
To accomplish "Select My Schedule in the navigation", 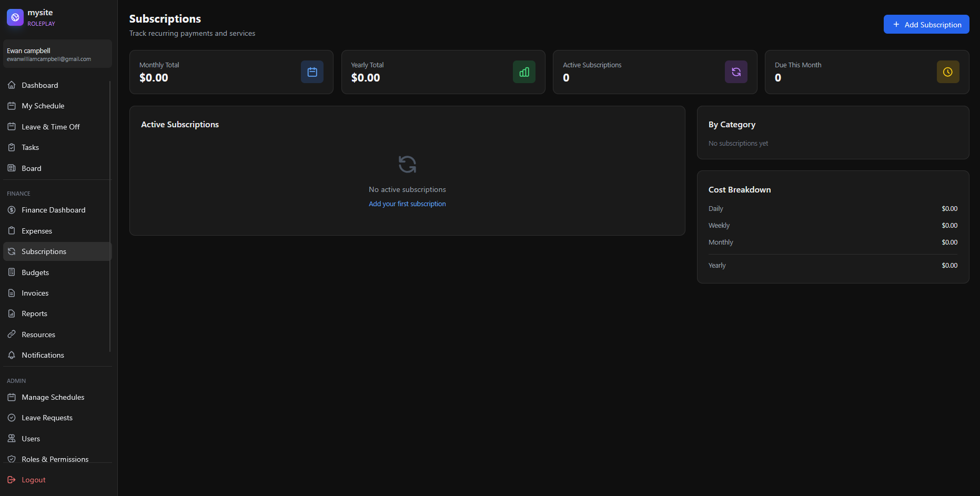I will click(x=43, y=106).
